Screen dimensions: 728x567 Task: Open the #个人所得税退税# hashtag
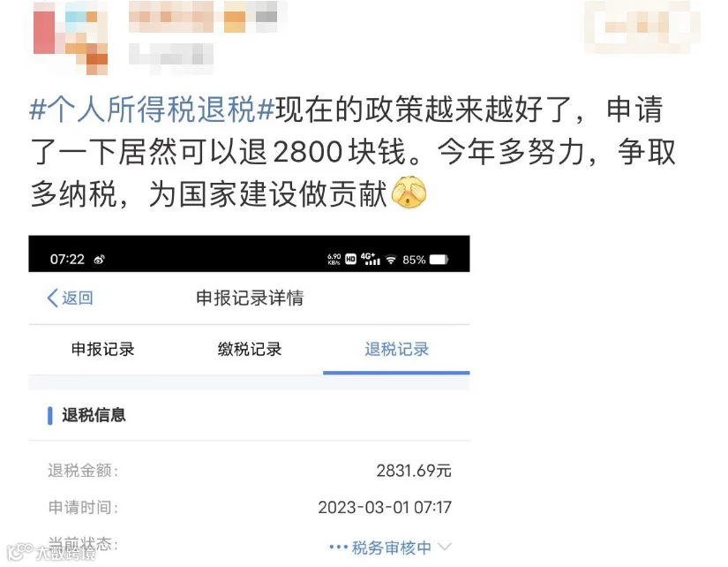coord(153,110)
